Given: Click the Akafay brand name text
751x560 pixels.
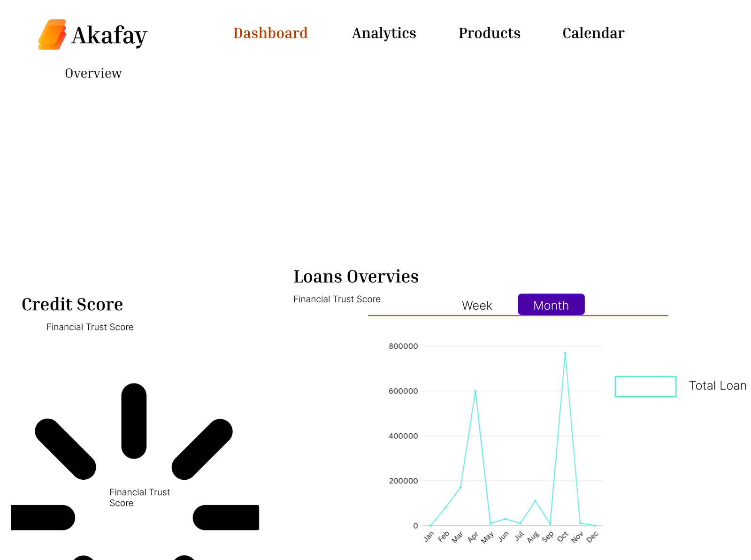Looking at the screenshot, I should (109, 35).
